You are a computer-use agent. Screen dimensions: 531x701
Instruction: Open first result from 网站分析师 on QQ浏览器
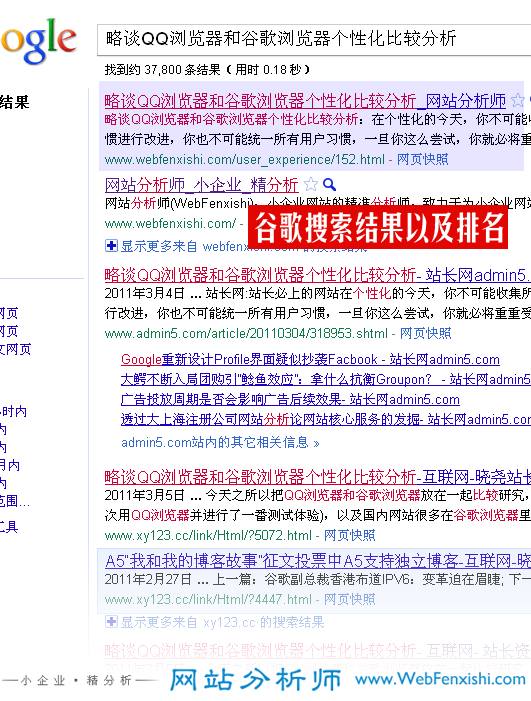point(305,101)
